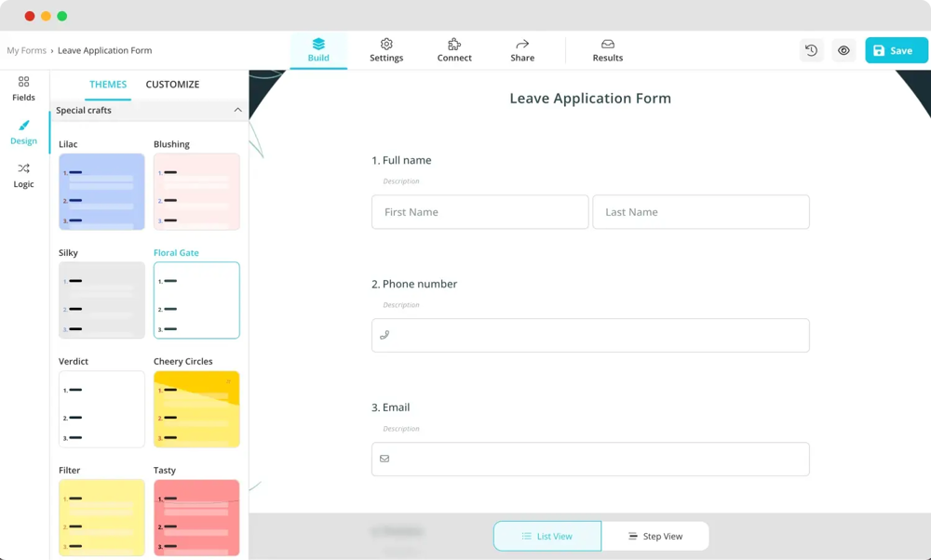Switch to List View
This screenshot has height=560, width=931.
click(547, 536)
